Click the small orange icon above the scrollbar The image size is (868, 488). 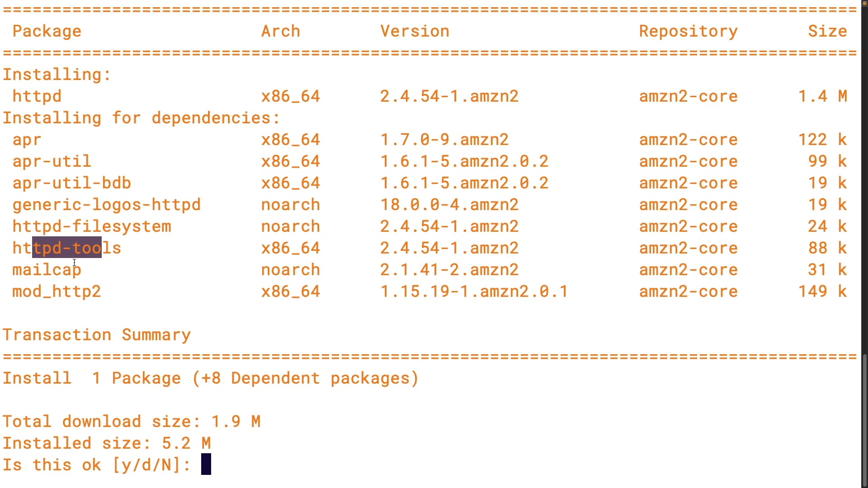(864, 3)
